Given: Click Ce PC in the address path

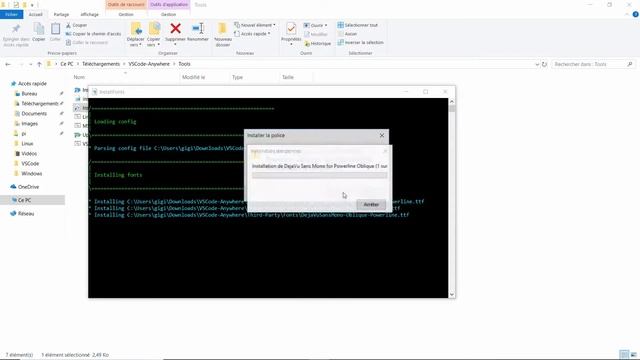Looking at the screenshot, I should 67,64.
